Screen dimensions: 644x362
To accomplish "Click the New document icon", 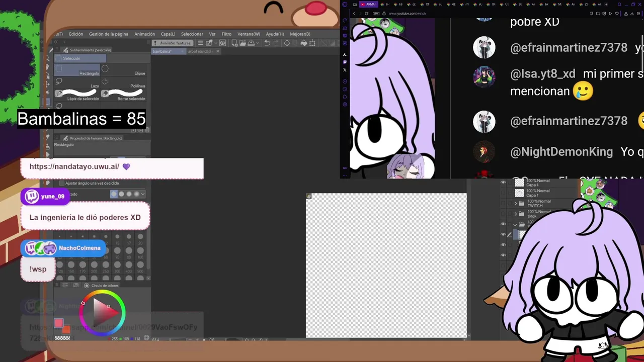I will pyautogui.click(x=234, y=43).
